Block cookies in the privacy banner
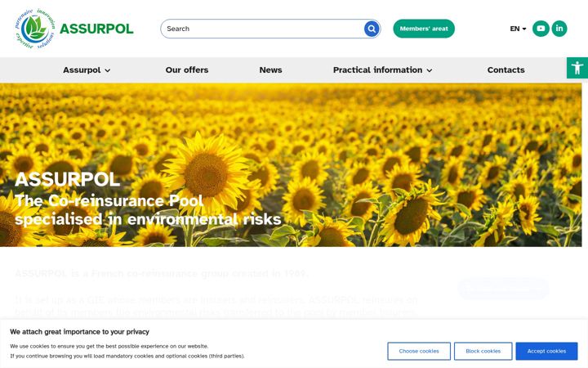 (x=483, y=351)
